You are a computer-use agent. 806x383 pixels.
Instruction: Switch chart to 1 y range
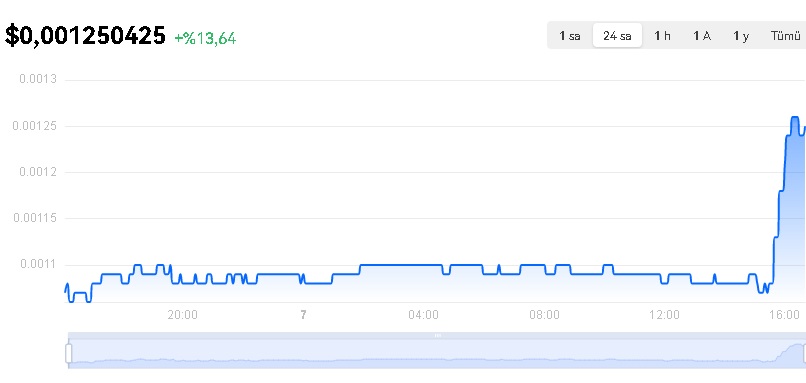(741, 35)
